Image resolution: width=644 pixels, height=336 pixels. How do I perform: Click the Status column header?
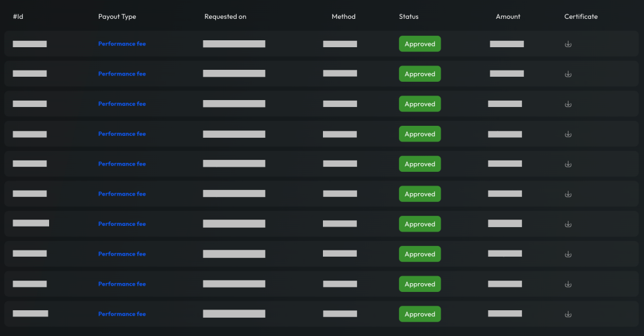click(x=408, y=17)
